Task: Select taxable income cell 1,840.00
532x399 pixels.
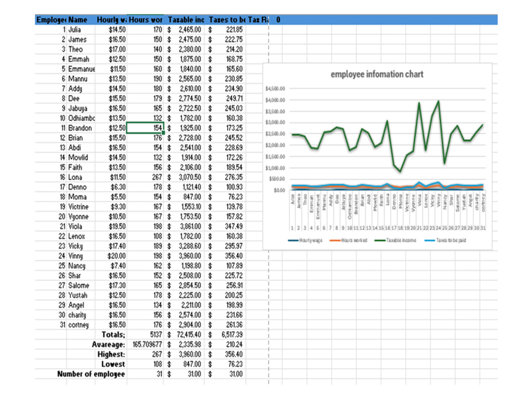Action: (x=184, y=69)
